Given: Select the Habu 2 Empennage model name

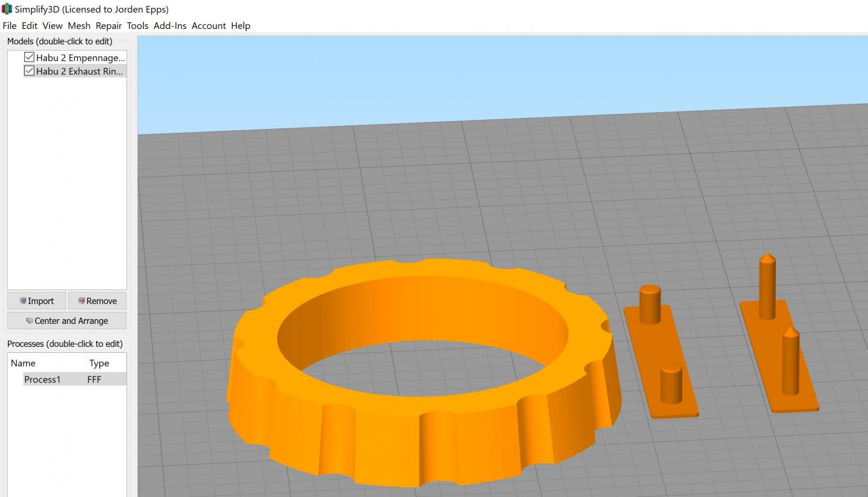Looking at the screenshot, I should tap(80, 58).
